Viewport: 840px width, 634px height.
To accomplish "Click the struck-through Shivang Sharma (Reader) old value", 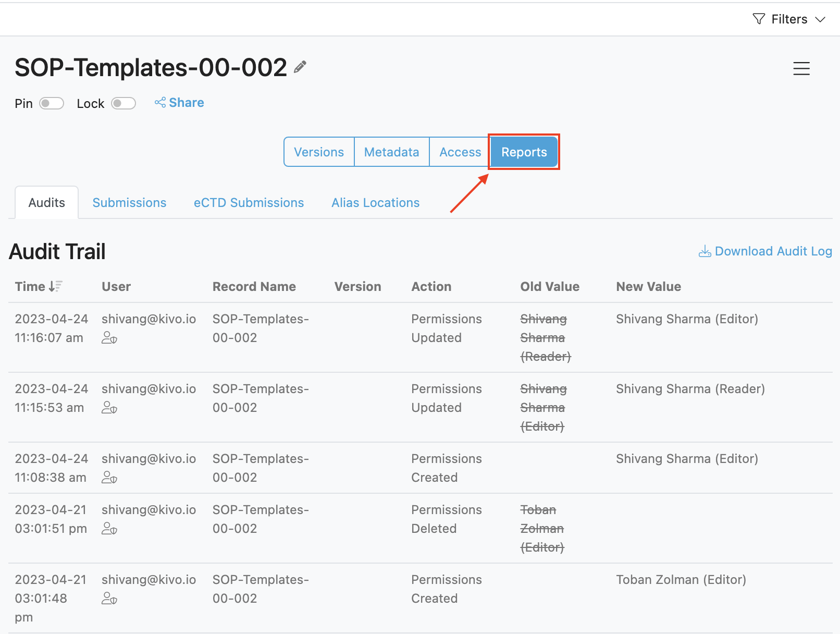I will (546, 337).
